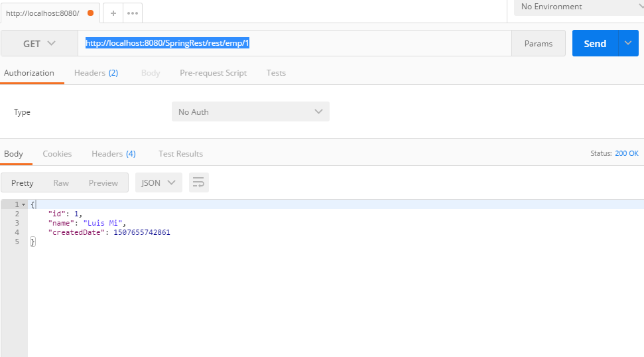Click the 200 OK status text
The width and height of the screenshot is (644, 357).
[x=626, y=153]
